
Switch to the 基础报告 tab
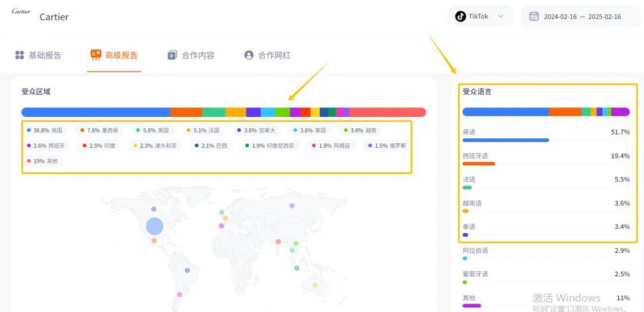click(45, 55)
